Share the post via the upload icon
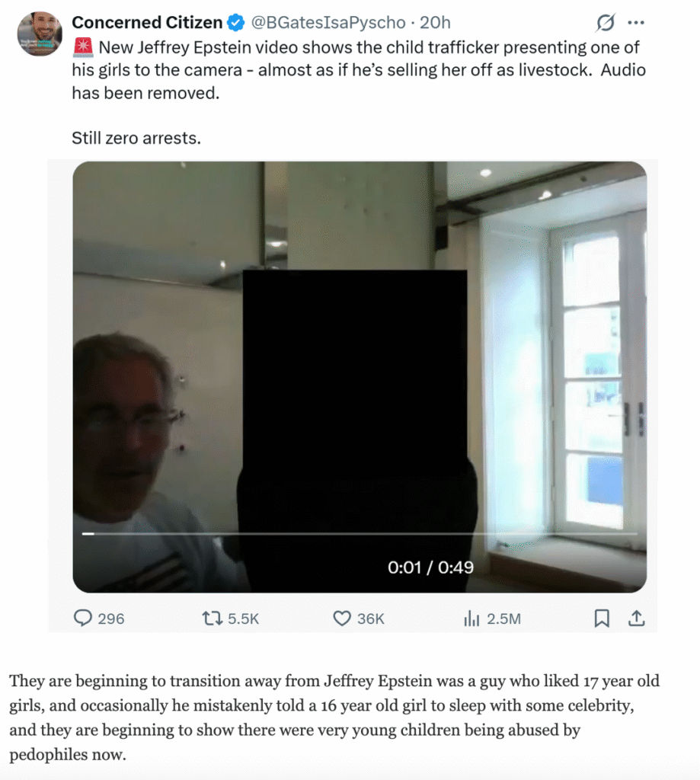 tap(636, 619)
